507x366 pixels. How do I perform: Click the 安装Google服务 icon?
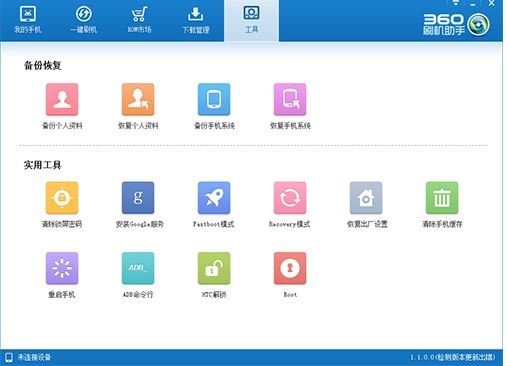138,198
